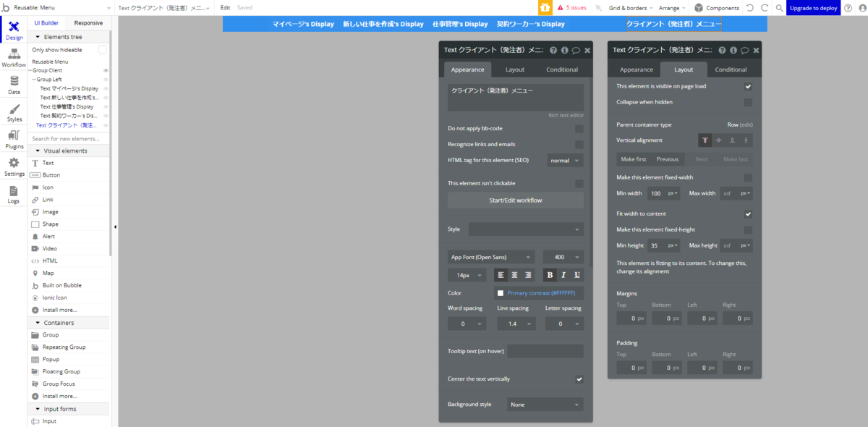The image size is (868, 427).
Task: Enable 'Recognize links and emails'
Action: pos(579,145)
